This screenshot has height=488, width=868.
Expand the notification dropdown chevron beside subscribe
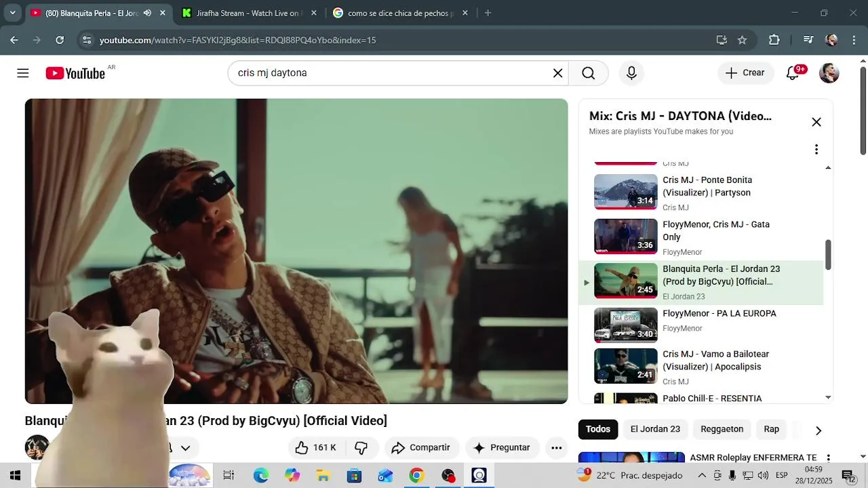pos(185,448)
